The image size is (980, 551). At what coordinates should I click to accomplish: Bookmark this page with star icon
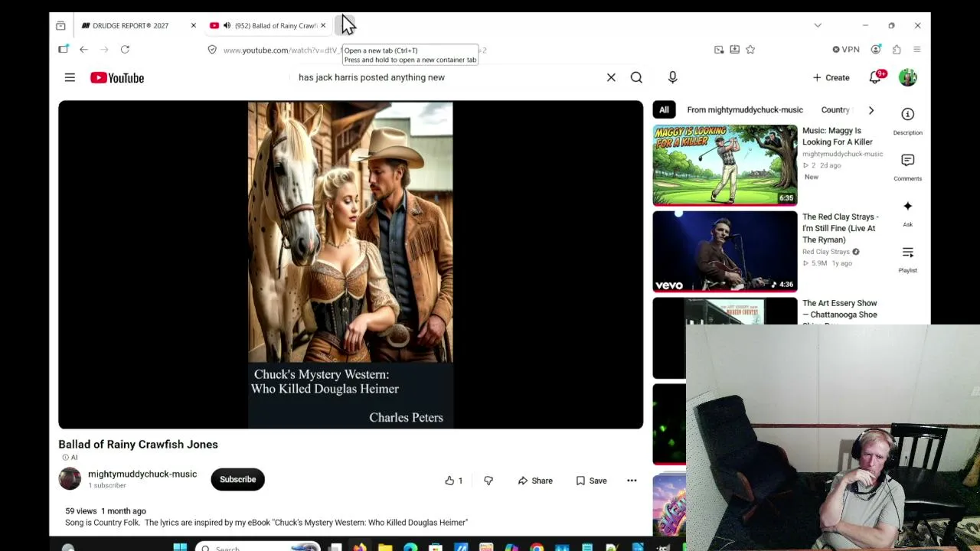[750, 50]
